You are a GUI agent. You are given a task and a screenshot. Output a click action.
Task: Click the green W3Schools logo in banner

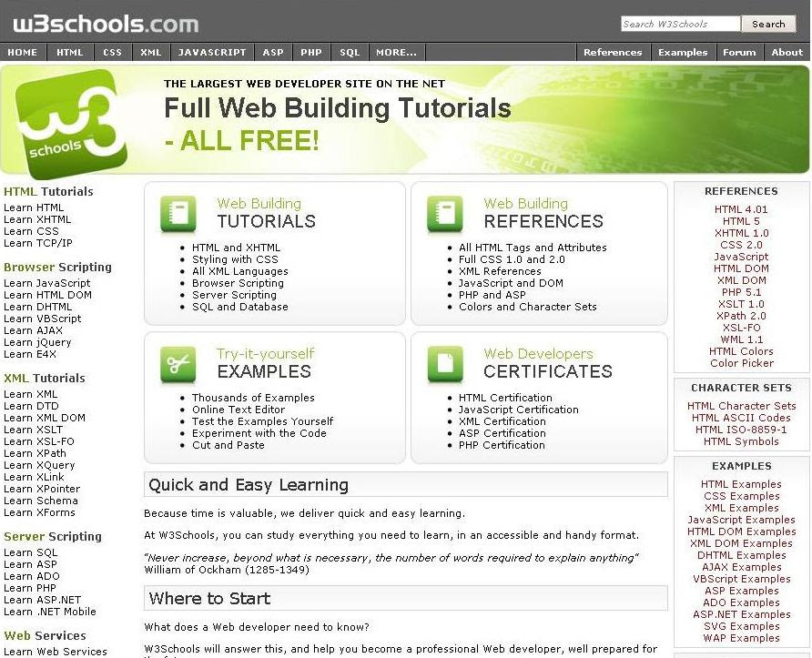click(x=71, y=125)
